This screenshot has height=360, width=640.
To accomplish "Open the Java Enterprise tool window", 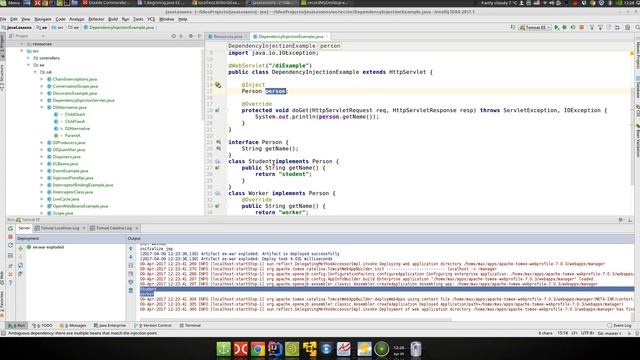I will point(110,326).
